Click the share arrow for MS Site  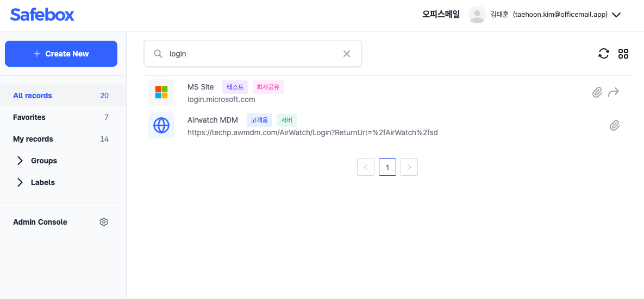tap(614, 92)
